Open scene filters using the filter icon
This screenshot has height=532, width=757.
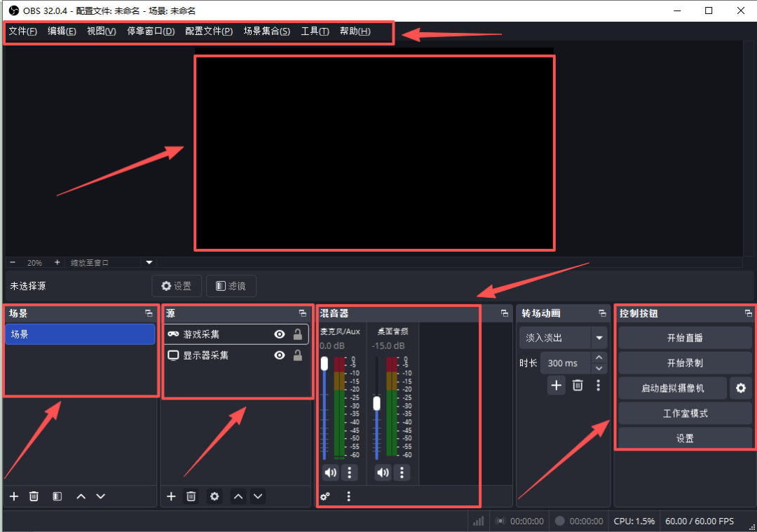click(x=57, y=496)
